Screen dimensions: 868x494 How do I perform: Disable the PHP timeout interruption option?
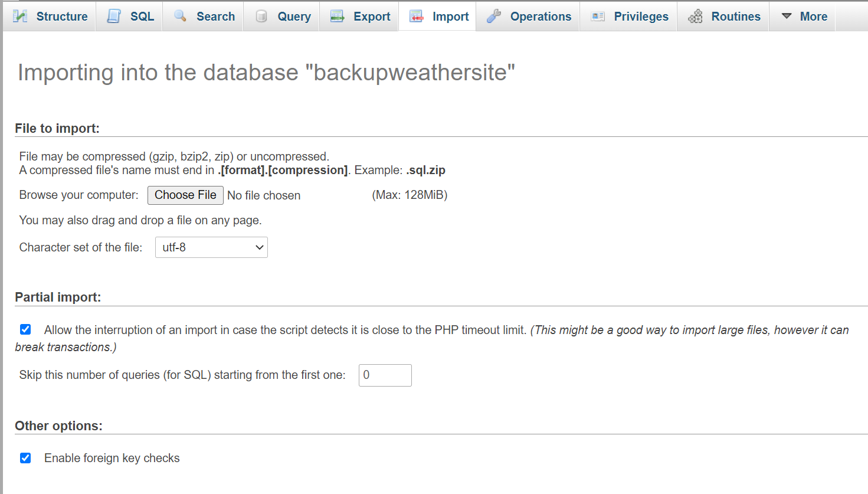(x=25, y=329)
